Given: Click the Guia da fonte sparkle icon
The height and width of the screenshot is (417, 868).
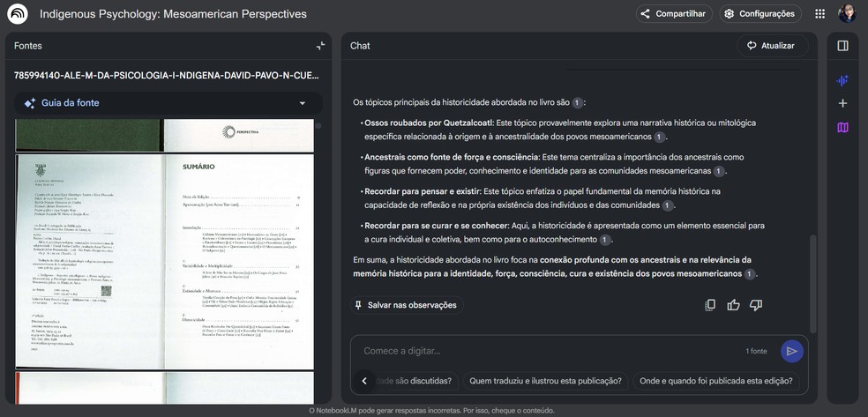Looking at the screenshot, I should pos(30,103).
